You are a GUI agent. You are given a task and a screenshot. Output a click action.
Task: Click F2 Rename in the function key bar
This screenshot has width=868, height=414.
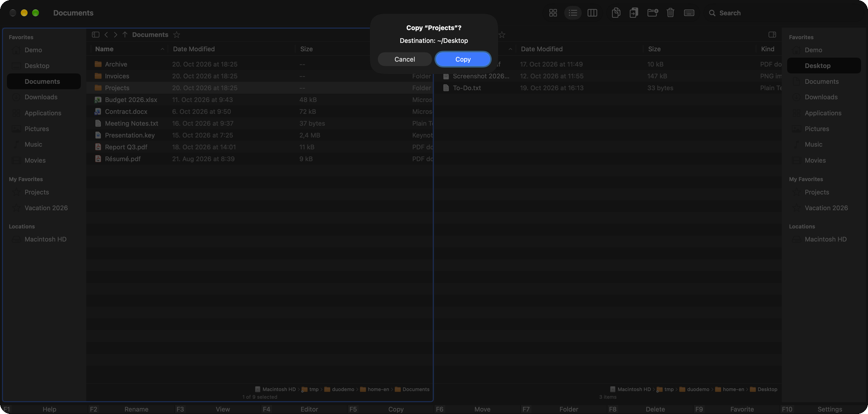(x=119, y=409)
